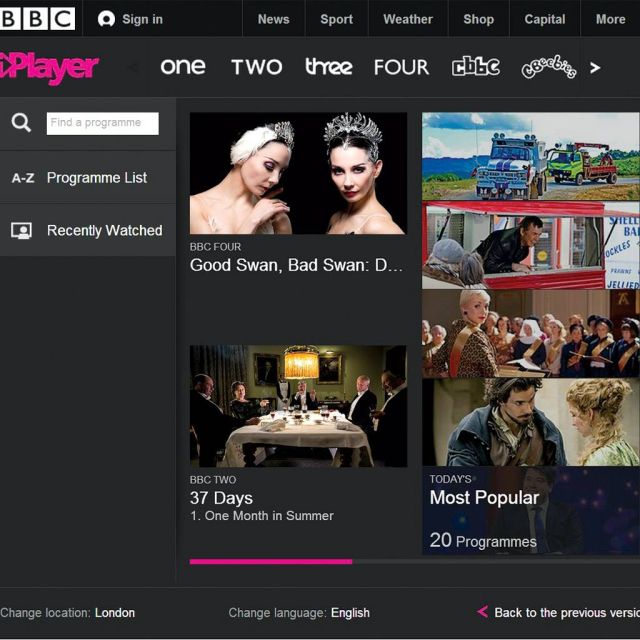
Task: Select the BBC Two channel logo
Action: [257, 67]
